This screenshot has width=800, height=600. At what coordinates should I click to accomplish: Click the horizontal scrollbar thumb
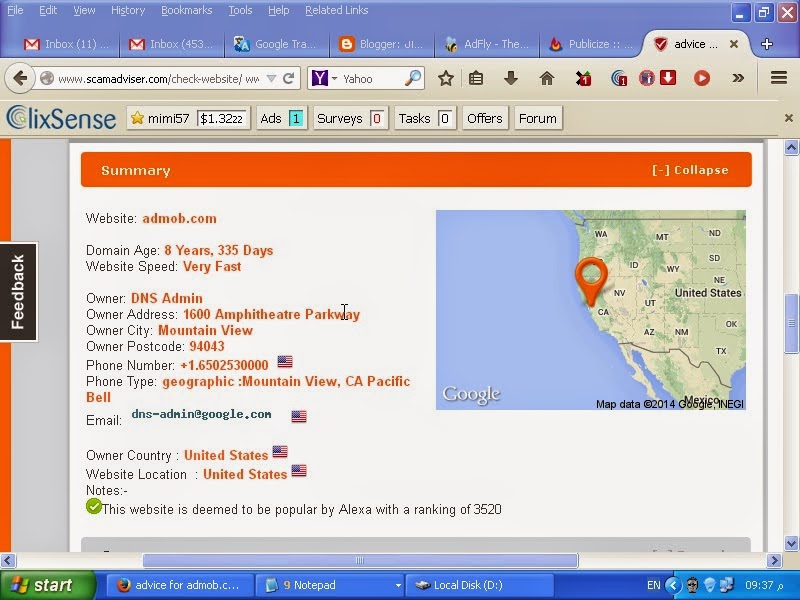pyautogui.click(x=360, y=560)
